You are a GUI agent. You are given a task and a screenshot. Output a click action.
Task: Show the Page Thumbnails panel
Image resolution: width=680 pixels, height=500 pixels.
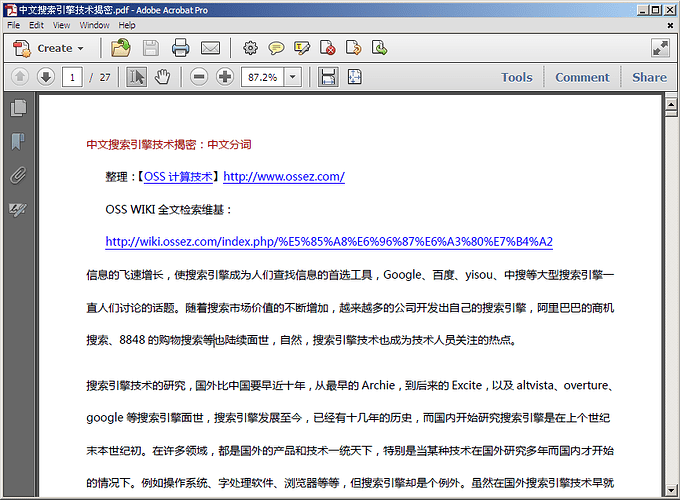point(18,108)
